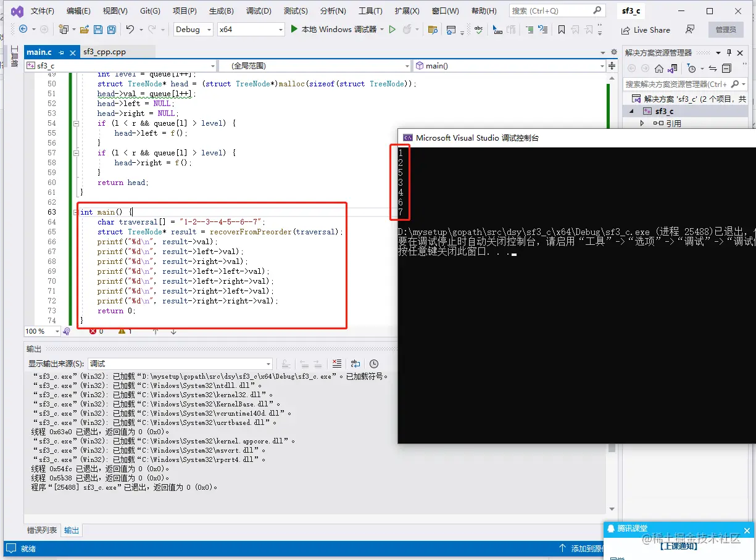Open the 扩展(X) menu
756x560 pixels.
[407, 11]
